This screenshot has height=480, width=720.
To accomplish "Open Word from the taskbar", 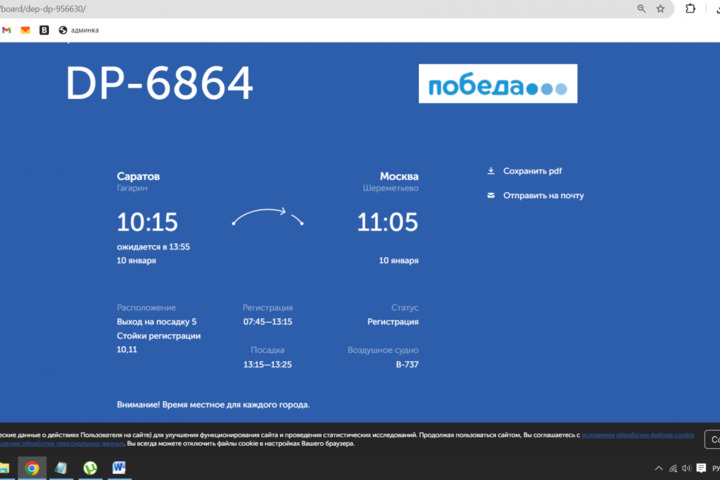I will tap(119, 467).
